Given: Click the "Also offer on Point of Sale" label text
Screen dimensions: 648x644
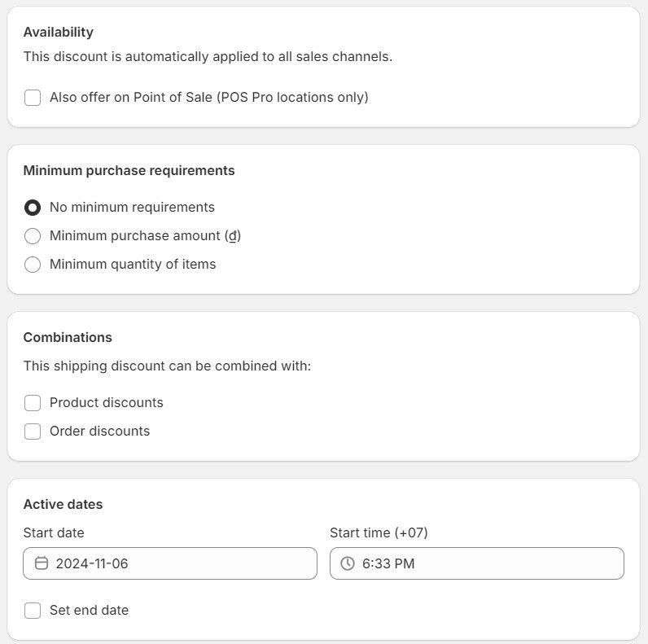Looking at the screenshot, I should pos(208,98).
